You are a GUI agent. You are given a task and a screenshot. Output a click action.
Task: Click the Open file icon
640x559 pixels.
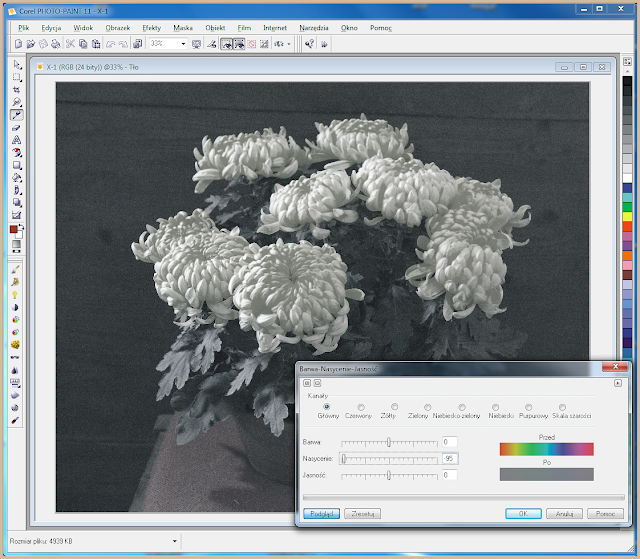(31, 44)
